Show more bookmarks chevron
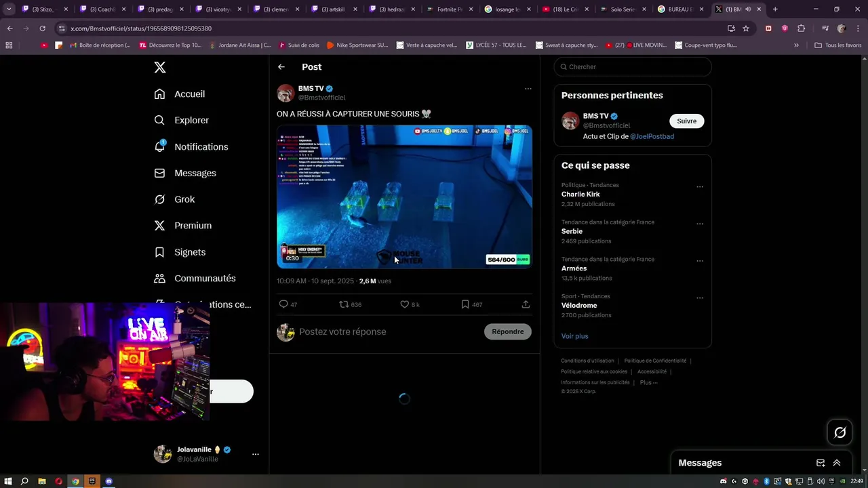Screen dimensions: 868x488 pos(796,45)
